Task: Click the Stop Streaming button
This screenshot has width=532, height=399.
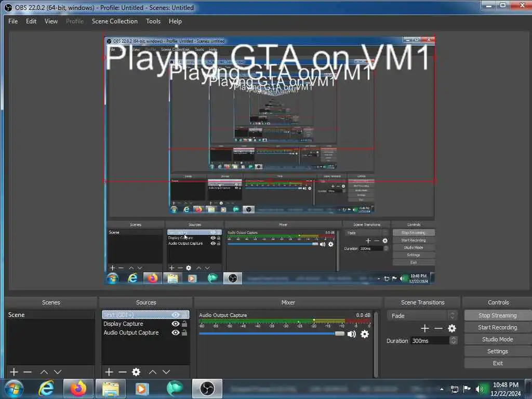Action: [x=497, y=315]
